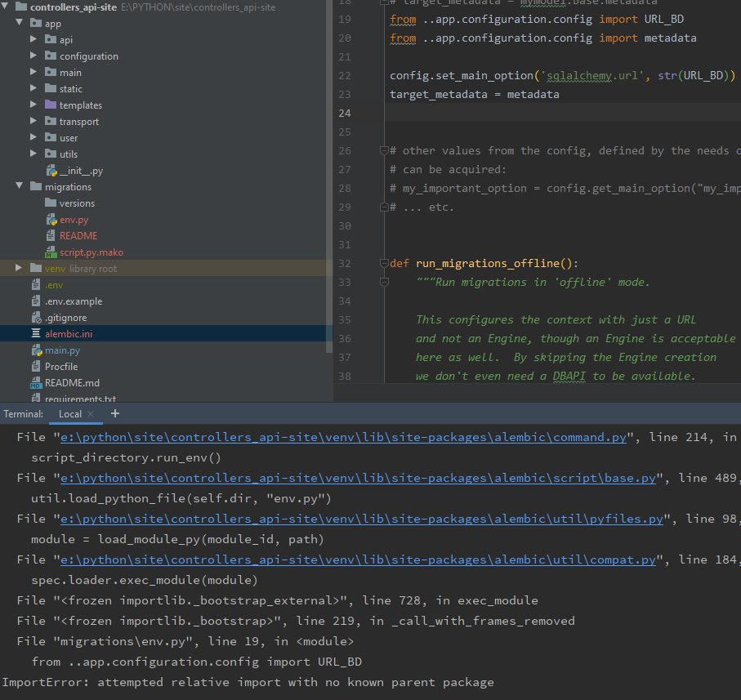Place cursor on empty line 24

[x=562, y=114]
